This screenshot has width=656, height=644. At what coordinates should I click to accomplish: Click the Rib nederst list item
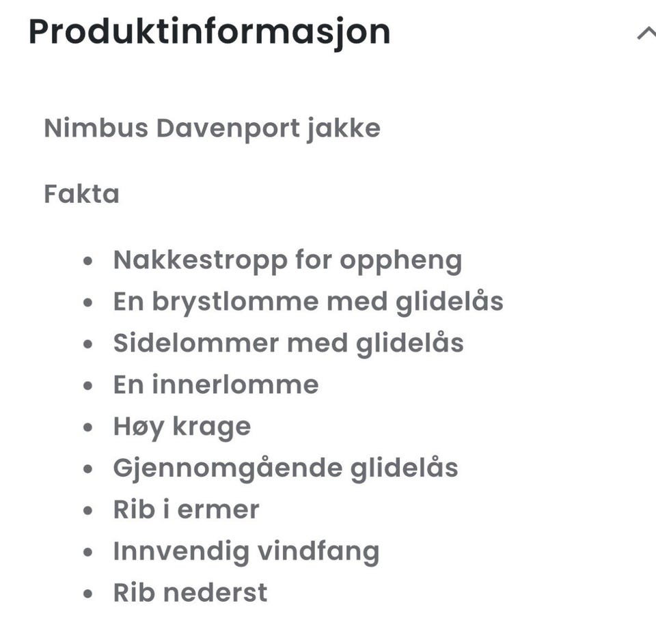(191, 593)
